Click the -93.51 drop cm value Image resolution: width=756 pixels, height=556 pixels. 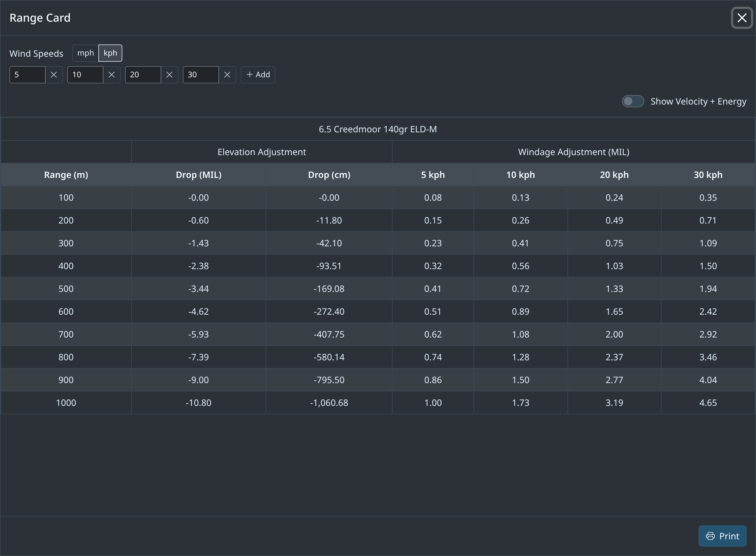329,266
